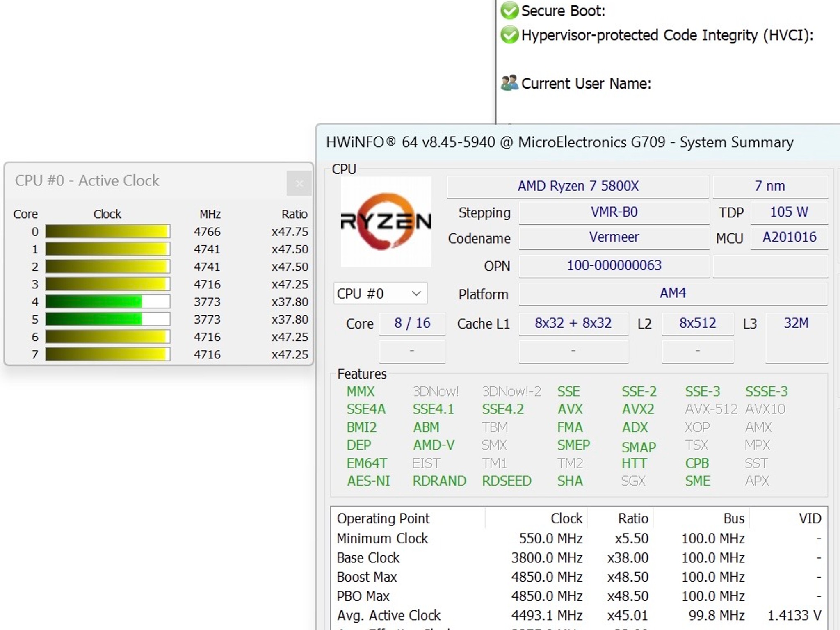The image size is (840, 630).
Task: Click the 8 / 16 core count field
Action: 412,324
